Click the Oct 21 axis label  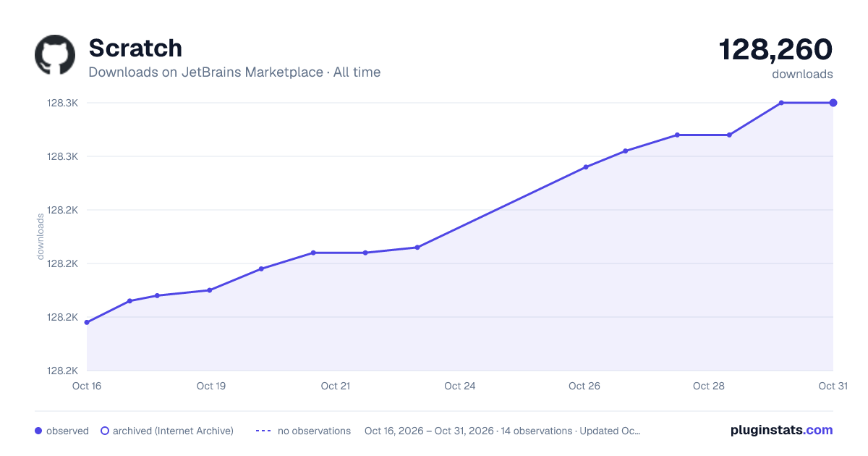336,386
